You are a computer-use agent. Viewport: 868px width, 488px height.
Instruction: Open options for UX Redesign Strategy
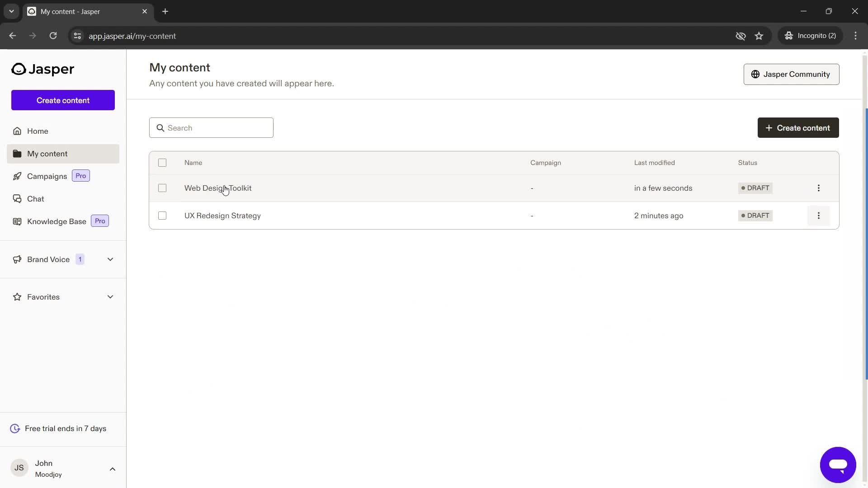[x=819, y=215]
